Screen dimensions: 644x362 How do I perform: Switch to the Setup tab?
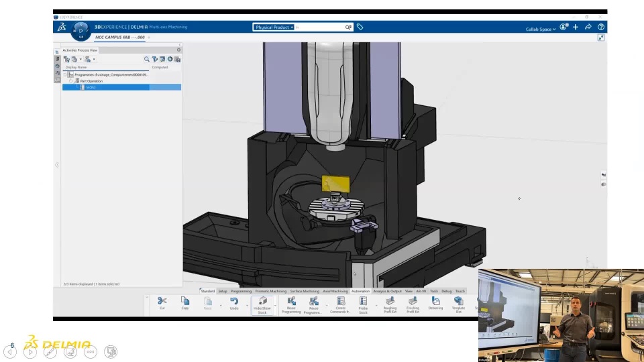tap(223, 291)
